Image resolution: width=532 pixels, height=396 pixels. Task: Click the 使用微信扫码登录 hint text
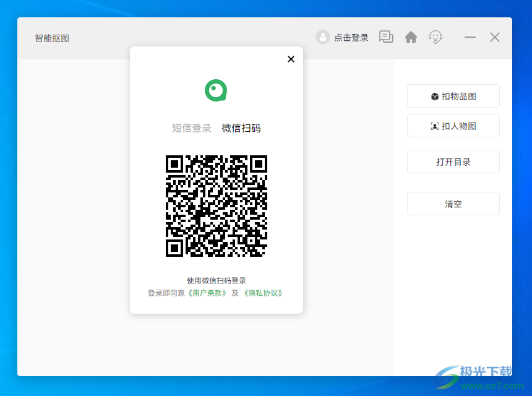point(217,281)
